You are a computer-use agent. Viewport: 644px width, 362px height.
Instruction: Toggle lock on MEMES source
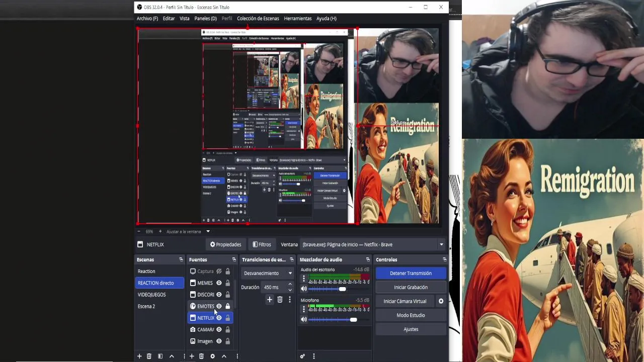227,283
